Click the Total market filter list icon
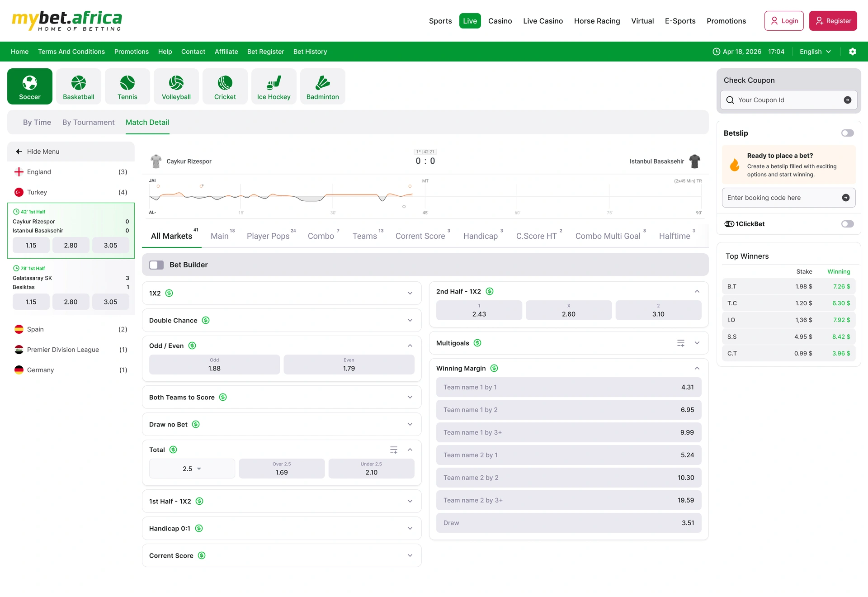The width and height of the screenshot is (868, 597). coord(394,450)
